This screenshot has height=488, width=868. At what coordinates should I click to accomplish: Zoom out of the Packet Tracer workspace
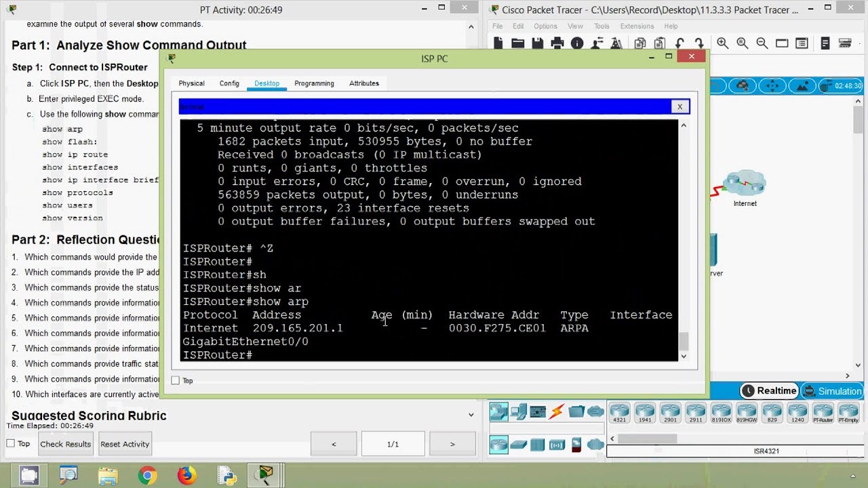tap(762, 43)
